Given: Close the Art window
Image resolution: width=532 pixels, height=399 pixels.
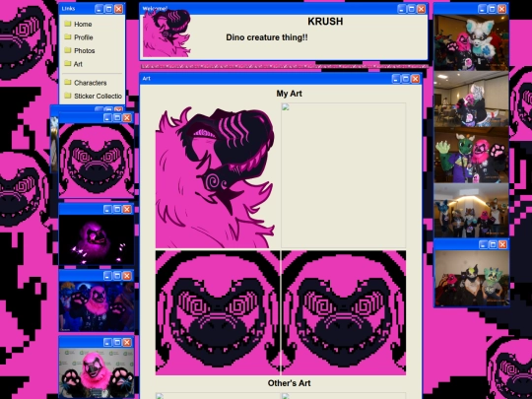Looking at the screenshot, I should [416, 79].
